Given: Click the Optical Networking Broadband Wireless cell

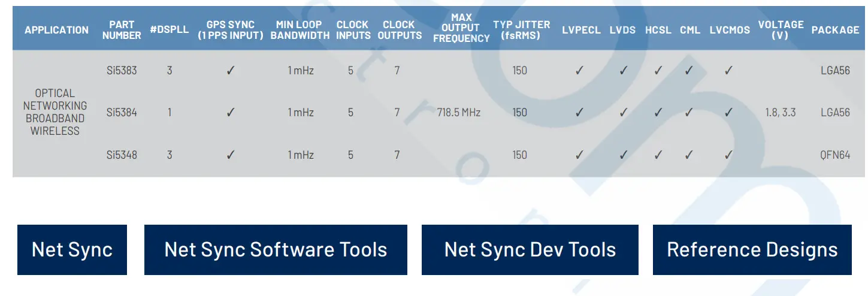Looking at the screenshot, I should click(x=55, y=112).
